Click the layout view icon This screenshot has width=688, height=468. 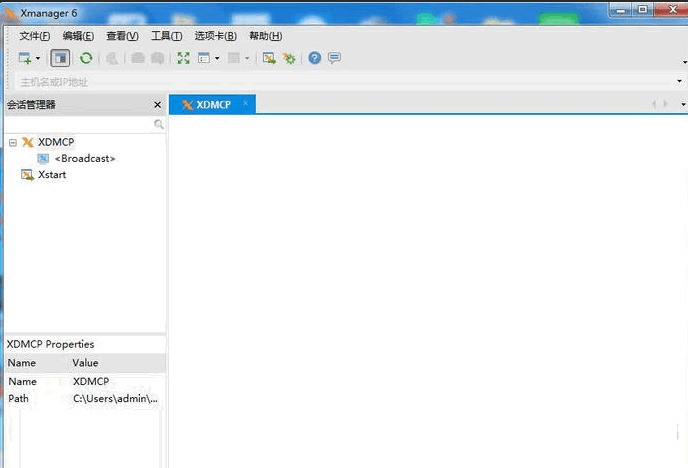pyautogui.click(x=204, y=58)
